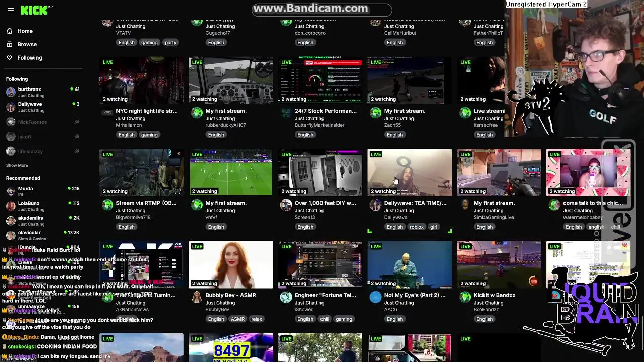Click the KICK logo
Image resolution: width=644 pixels, height=362 pixels.
[34, 10]
